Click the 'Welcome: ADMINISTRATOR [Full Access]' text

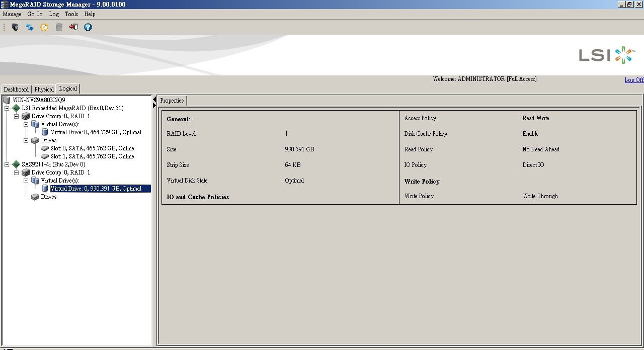(485, 79)
